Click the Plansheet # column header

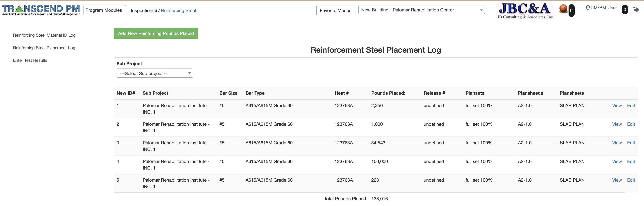pos(531,93)
